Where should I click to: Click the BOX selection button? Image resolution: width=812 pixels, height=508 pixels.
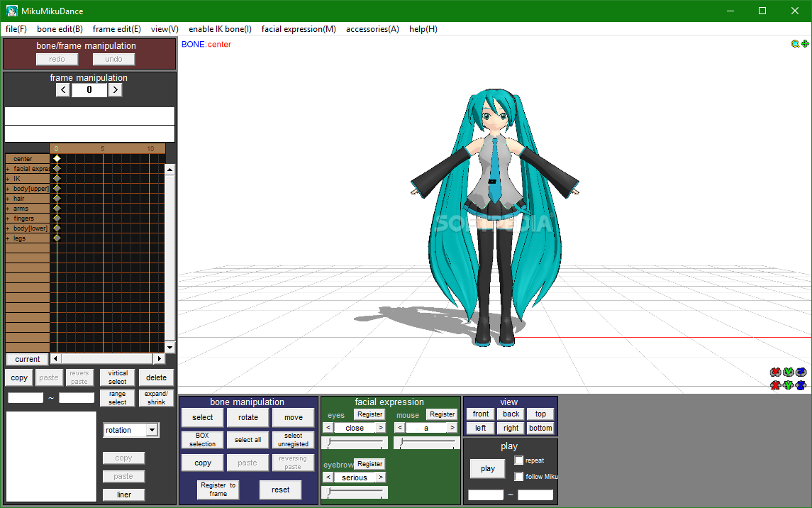[x=203, y=440]
